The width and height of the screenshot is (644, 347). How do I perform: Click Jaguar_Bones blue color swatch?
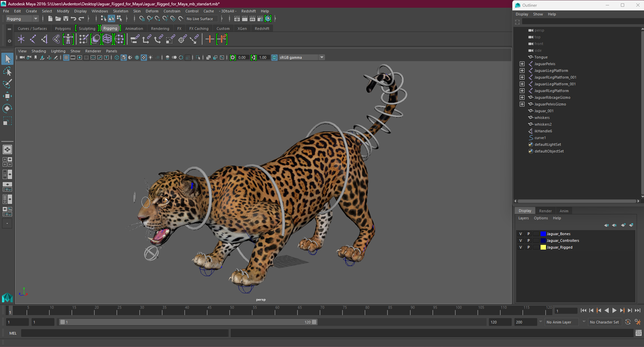543,234
